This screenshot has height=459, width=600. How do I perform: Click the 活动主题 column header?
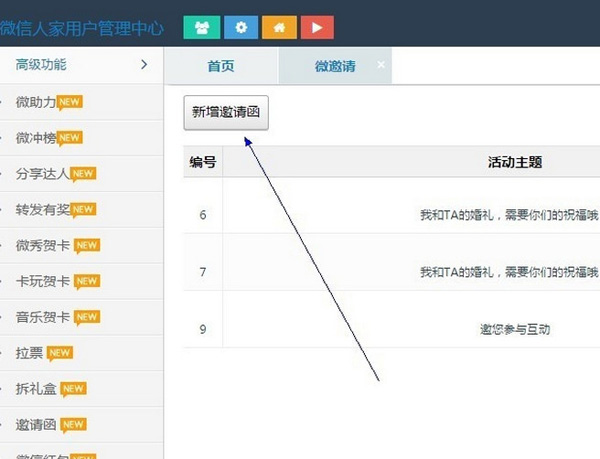tap(515, 162)
